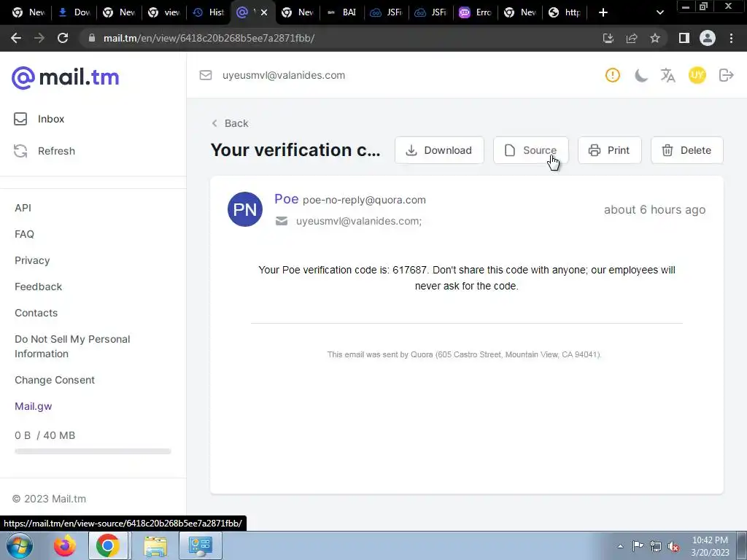Image resolution: width=747 pixels, height=560 pixels.
Task: Delete this email
Action: tap(686, 150)
